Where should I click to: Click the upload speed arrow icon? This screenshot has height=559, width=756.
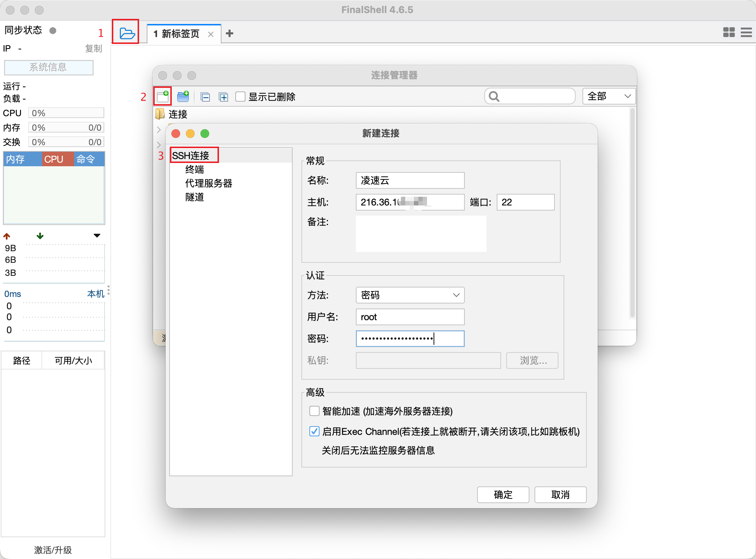pos(7,236)
